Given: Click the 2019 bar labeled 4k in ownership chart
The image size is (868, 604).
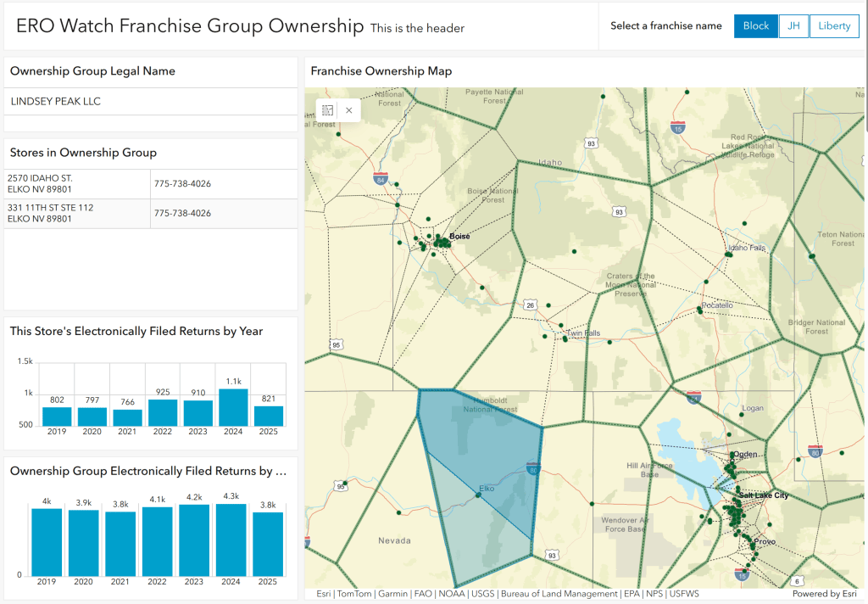Looking at the screenshot, I should point(47,542).
